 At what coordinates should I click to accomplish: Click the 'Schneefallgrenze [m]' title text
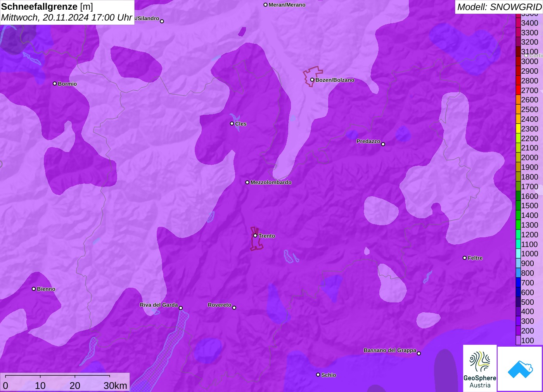47,7
